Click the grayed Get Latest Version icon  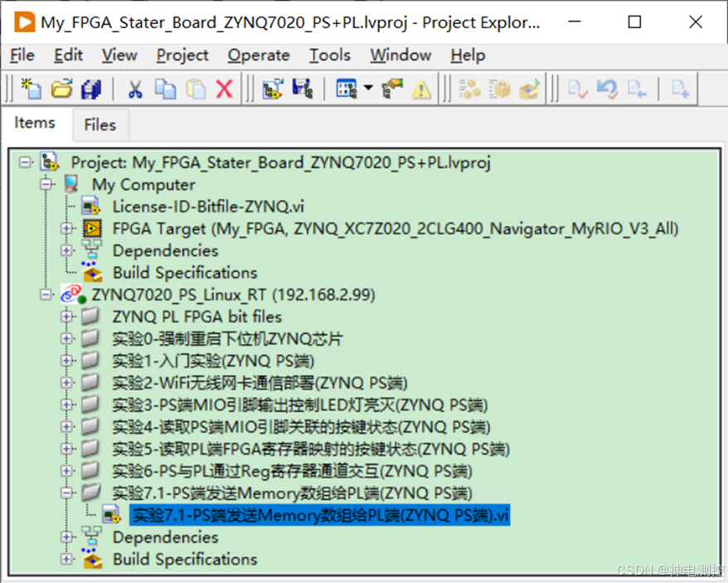(637, 88)
